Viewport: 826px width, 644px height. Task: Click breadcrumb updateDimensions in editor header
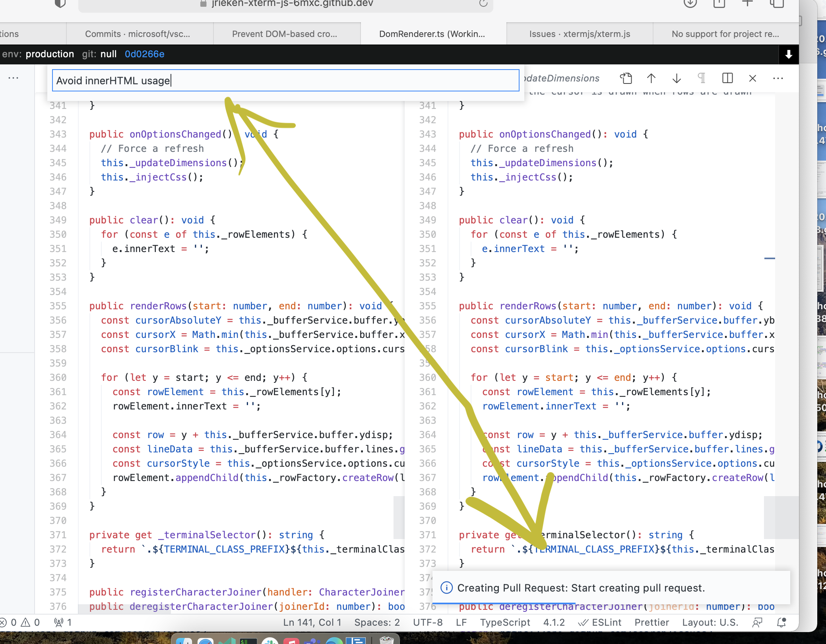point(561,78)
